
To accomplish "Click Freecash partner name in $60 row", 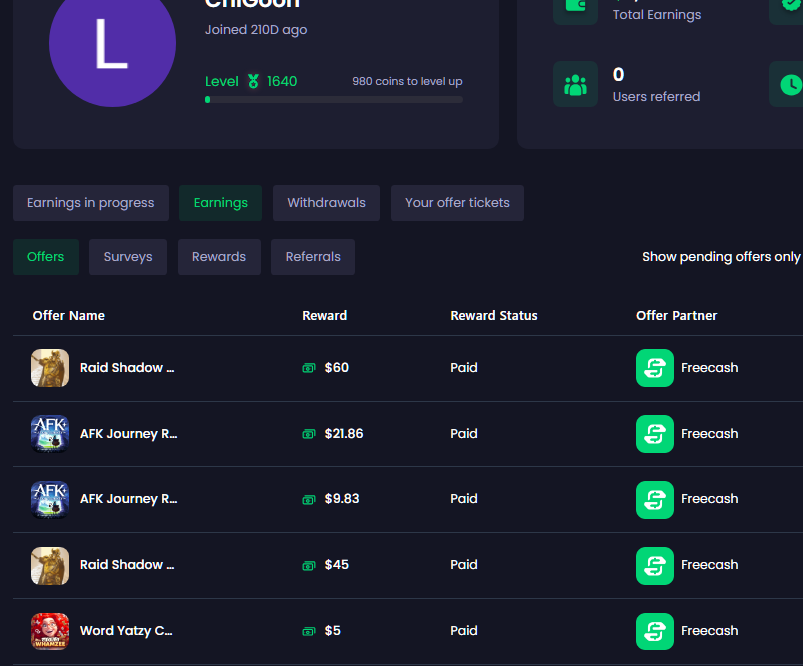I will click(710, 368).
